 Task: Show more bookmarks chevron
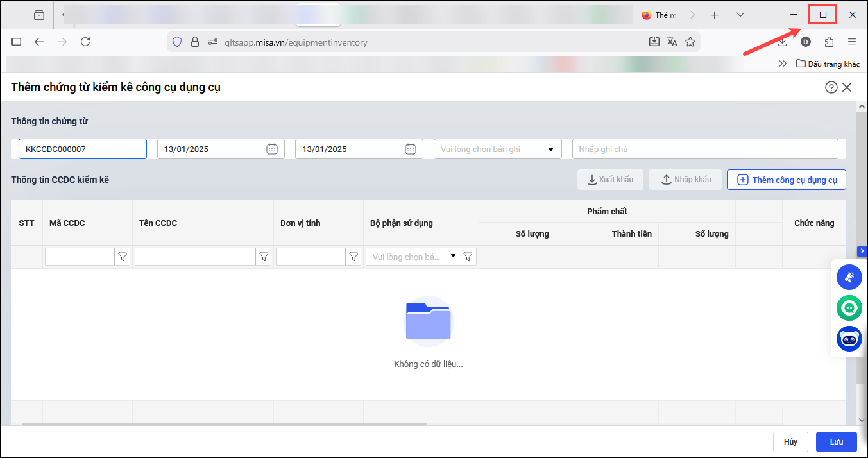click(x=782, y=64)
